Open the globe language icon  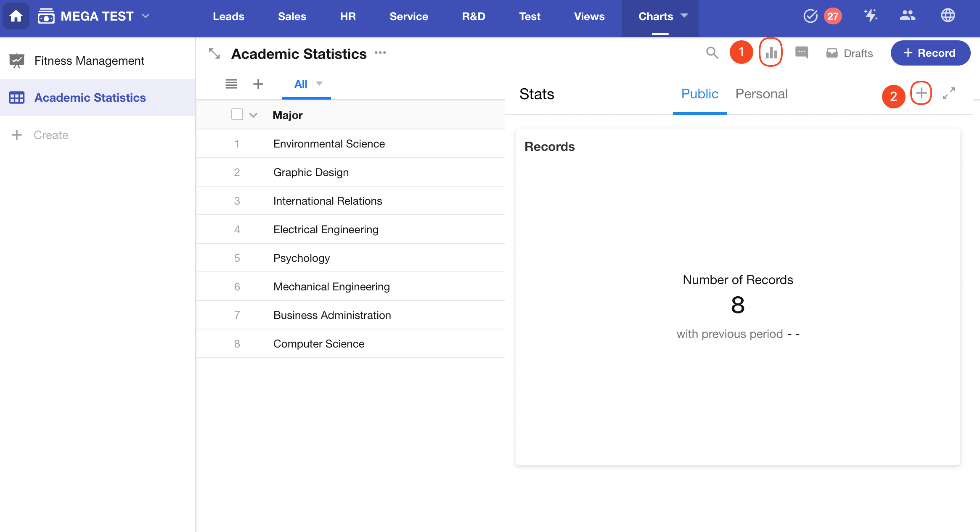948,16
